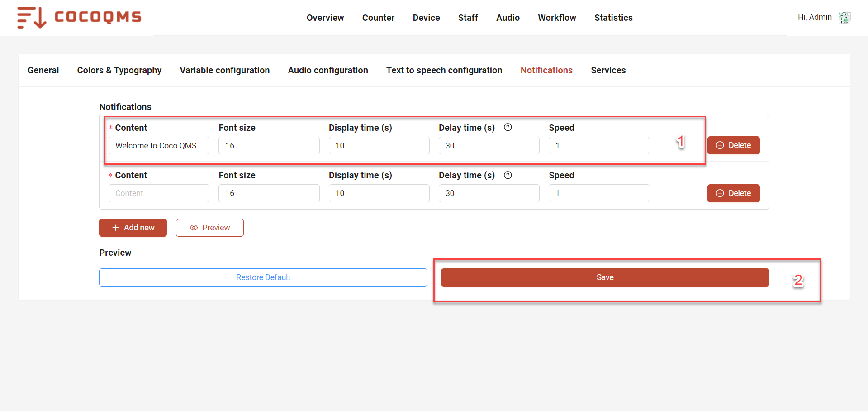Focus the second row Font size field
Image resolution: width=868 pixels, height=411 pixels.
pyautogui.click(x=269, y=193)
